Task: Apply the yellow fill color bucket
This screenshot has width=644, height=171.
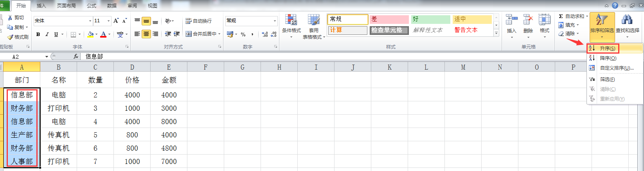Action: [91, 34]
